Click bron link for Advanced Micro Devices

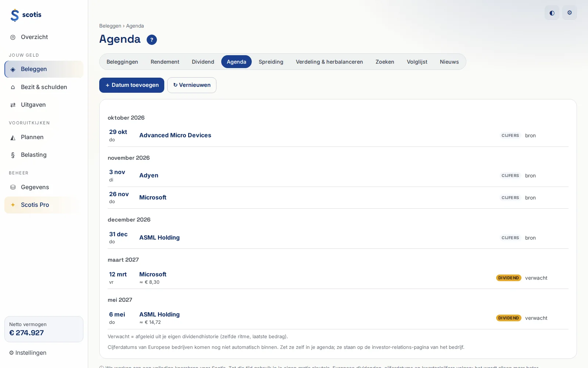[530, 136]
